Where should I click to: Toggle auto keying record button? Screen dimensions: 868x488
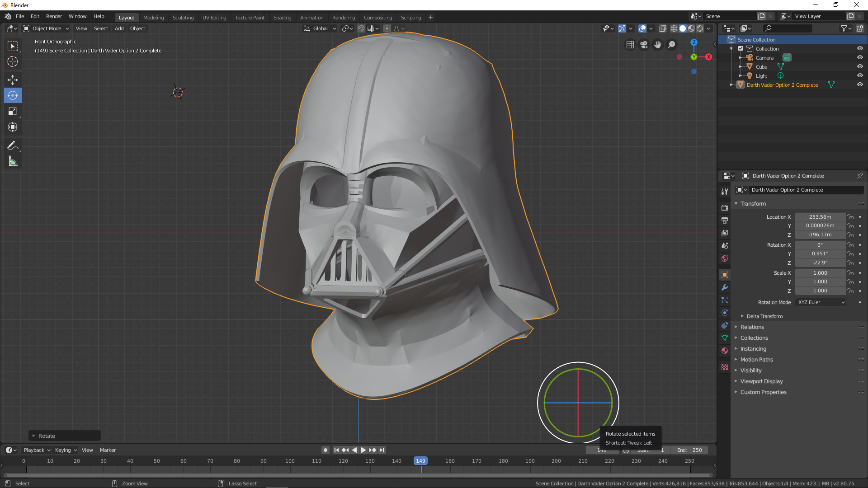325,450
